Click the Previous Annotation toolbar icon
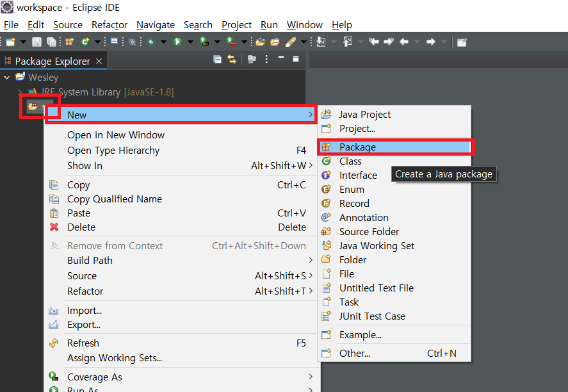Screen dimensions: 568x392 (x=348, y=42)
